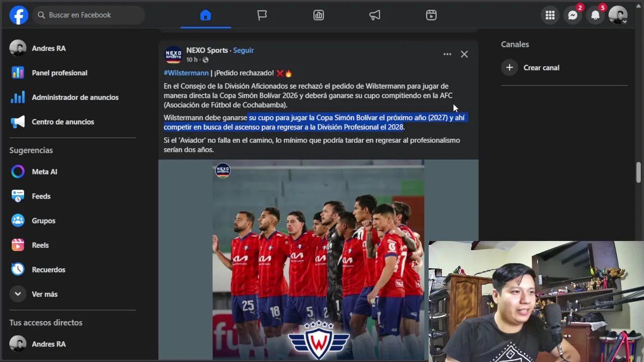Screen dimensions: 644x362
Task: Open Panel profesional in sidebar
Action: click(x=59, y=73)
